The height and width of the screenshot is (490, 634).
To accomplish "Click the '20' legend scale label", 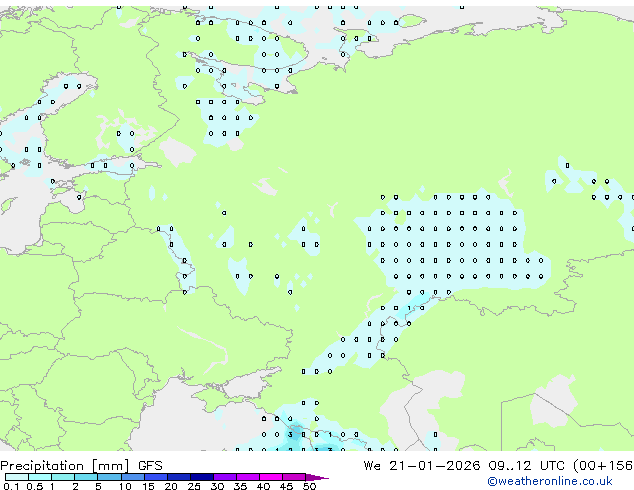I will pyautogui.click(x=171, y=486).
